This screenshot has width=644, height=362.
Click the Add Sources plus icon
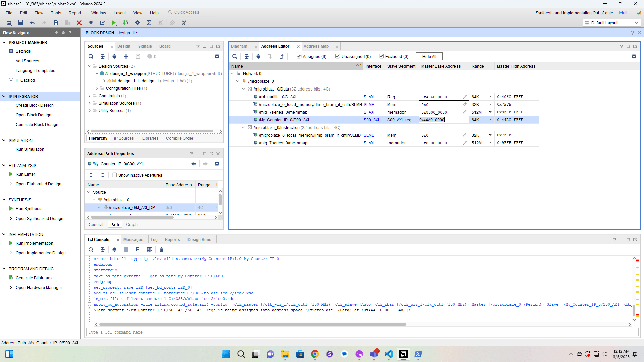pos(126,56)
